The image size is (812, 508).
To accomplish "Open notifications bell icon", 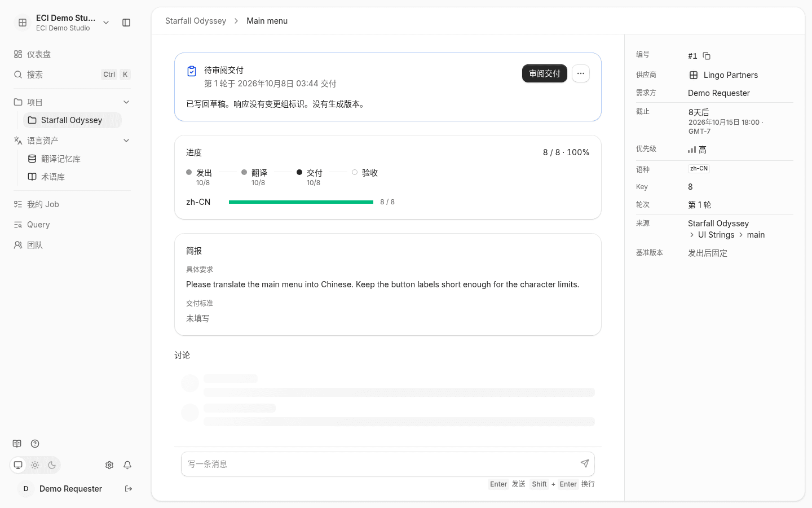I will coord(127,465).
